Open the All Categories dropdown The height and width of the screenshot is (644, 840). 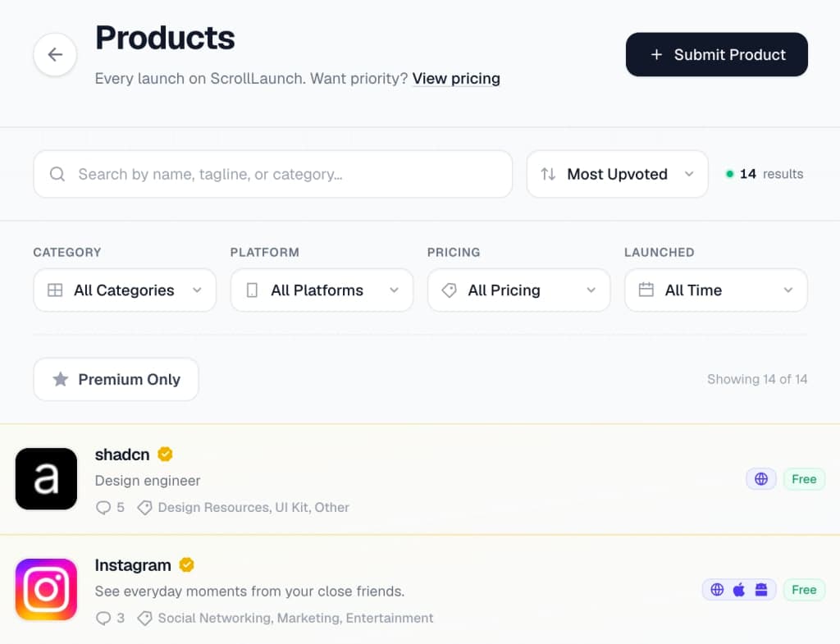coord(124,290)
